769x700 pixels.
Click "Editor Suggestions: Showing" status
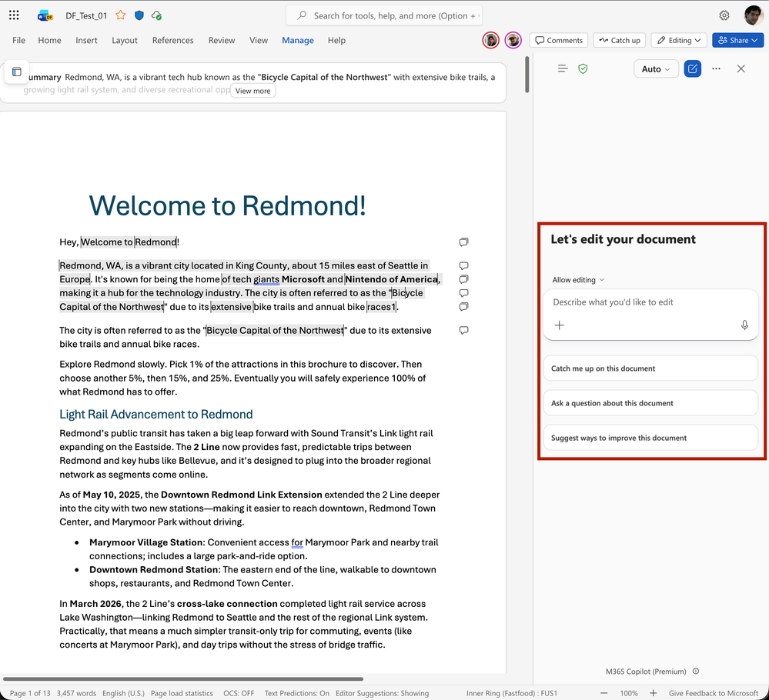pyautogui.click(x=382, y=693)
